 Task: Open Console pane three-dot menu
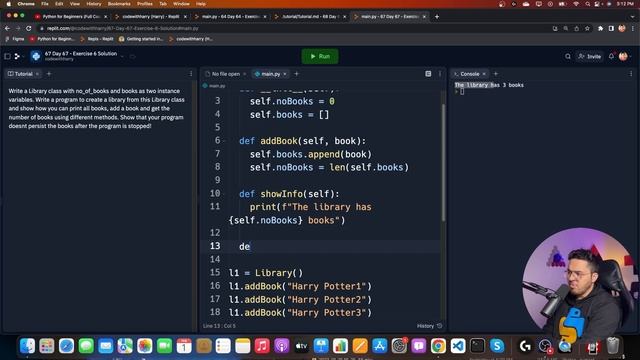click(x=631, y=74)
